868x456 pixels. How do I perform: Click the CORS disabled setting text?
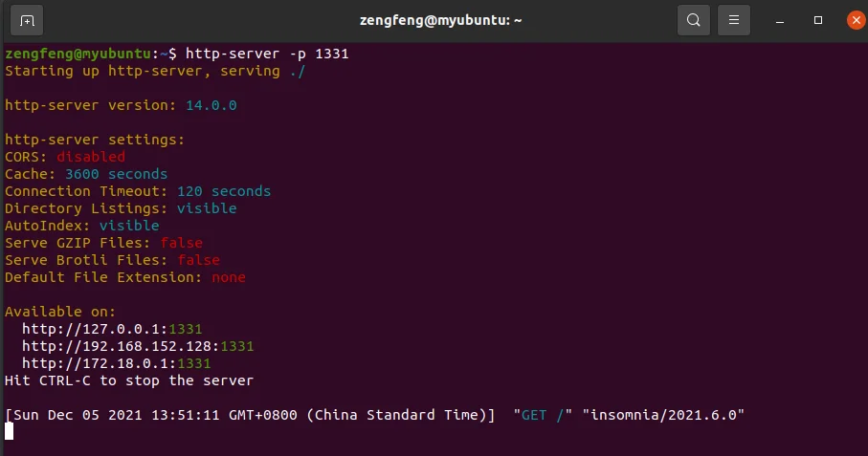point(91,157)
